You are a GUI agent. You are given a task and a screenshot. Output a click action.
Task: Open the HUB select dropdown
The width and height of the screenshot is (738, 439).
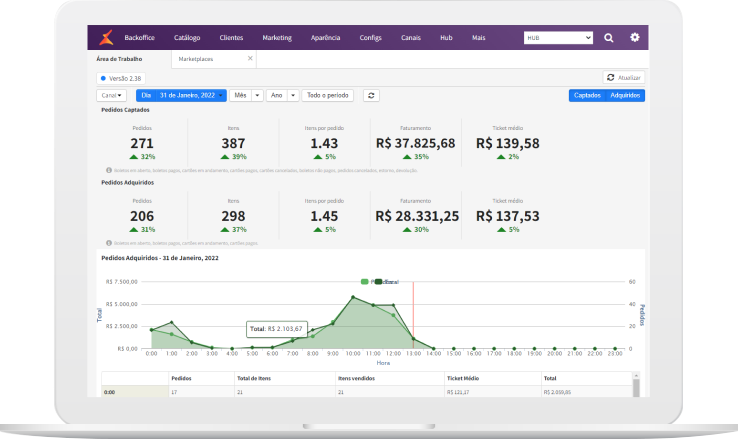click(558, 38)
